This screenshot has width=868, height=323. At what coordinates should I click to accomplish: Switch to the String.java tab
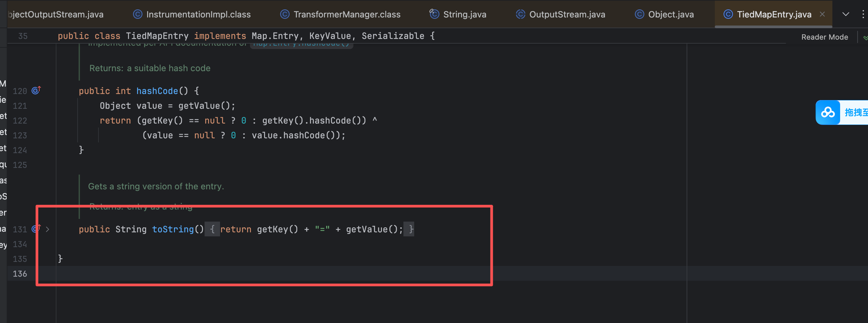click(x=458, y=14)
